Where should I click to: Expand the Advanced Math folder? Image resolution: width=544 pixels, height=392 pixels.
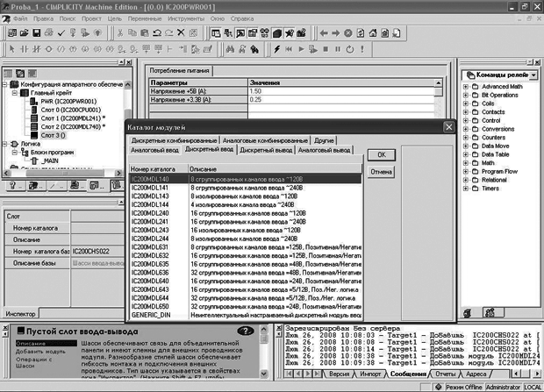[466, 86]
